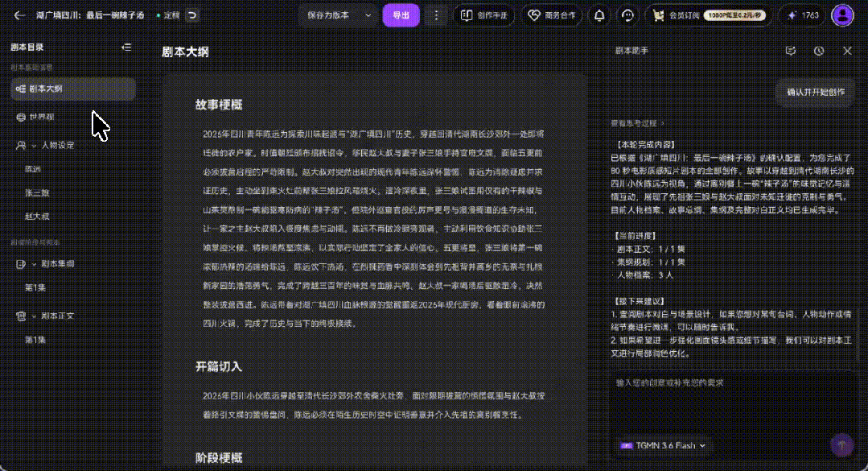Click the sparkle credits balance 1763

pyautogui.click(x=803, y=15)
